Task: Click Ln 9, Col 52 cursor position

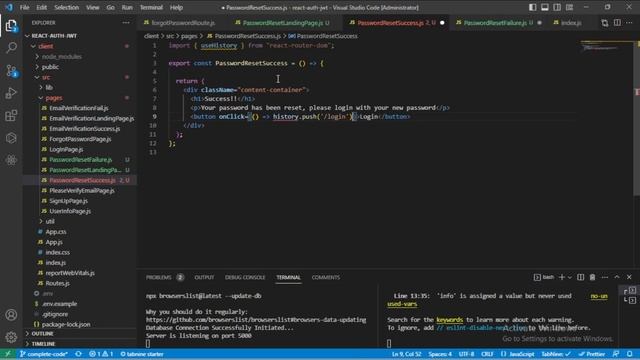Action: point(406,354)
